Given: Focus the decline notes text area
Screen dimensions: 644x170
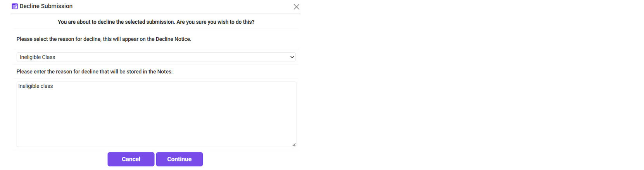Looking at the screenshot, I should click(156, 116).
